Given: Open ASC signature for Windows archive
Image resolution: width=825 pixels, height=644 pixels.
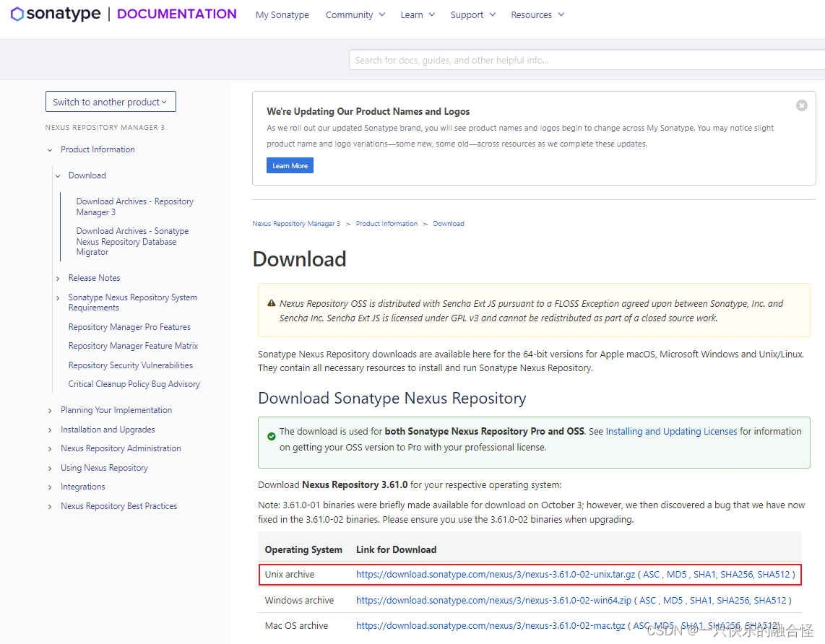Looking at the screenshot, I should tap(647, 601).
